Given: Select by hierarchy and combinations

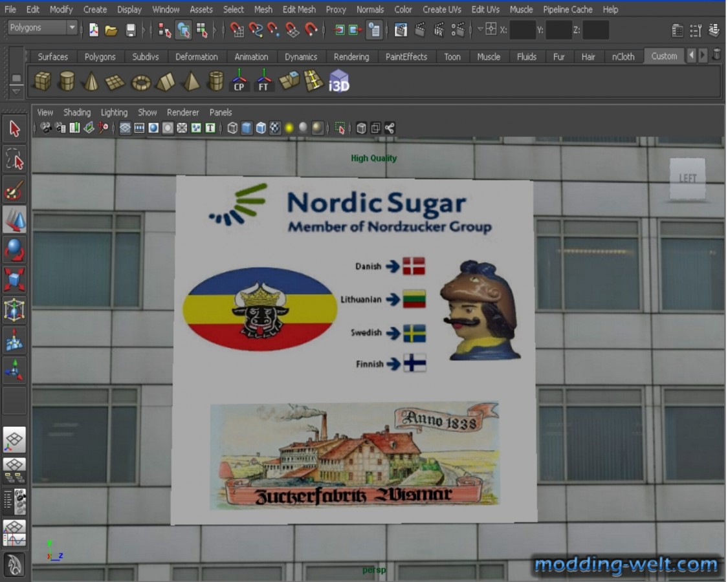Looking at the screenshot, I should pos(164,30).
